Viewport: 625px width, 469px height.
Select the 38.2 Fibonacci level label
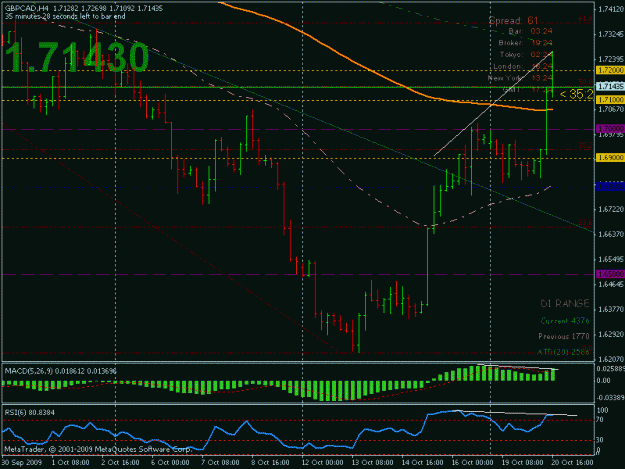pyautogui.click(x=585, y=146)
